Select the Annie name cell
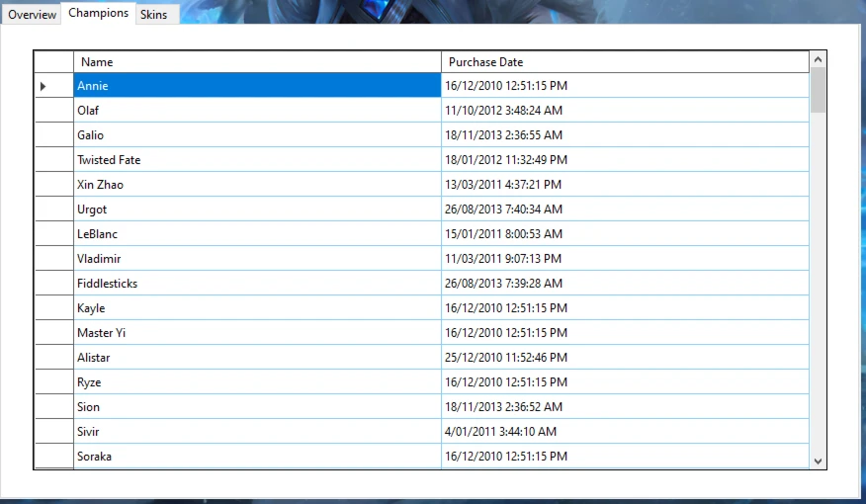Image resolution: width=866 pixels, height=504 pixels. (257, 86)
